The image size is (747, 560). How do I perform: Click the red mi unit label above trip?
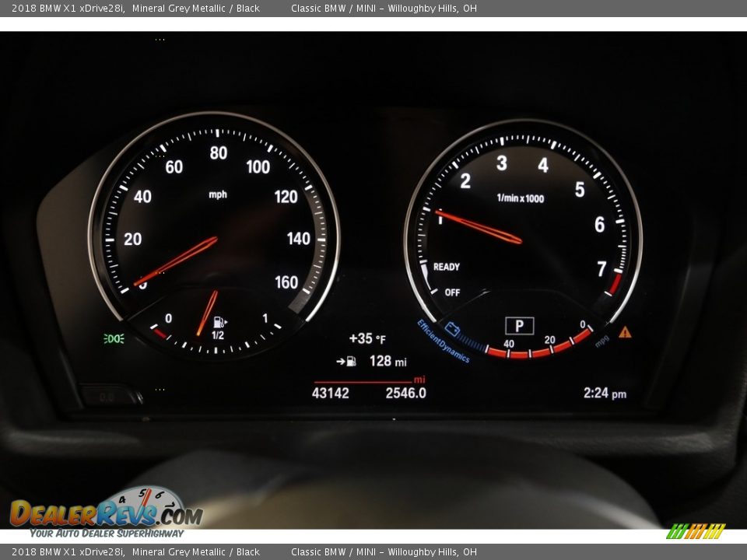point(419,380)
